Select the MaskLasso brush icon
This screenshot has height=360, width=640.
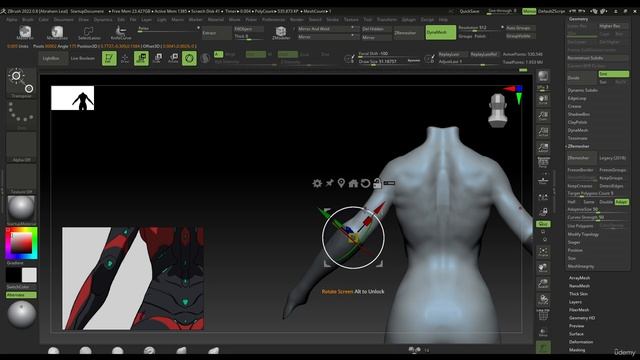click(x=57, y=32)
